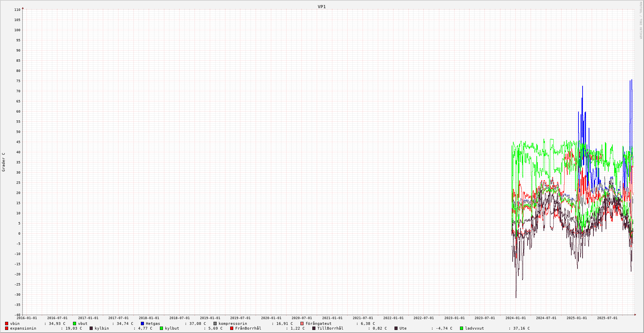Click the blue Hetgas legend swatch
This screenshot has height=333, width=644.
143,324
